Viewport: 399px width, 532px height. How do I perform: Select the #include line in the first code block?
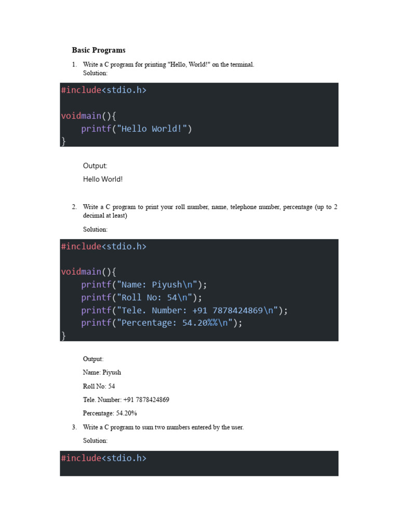tap(103, 90)
